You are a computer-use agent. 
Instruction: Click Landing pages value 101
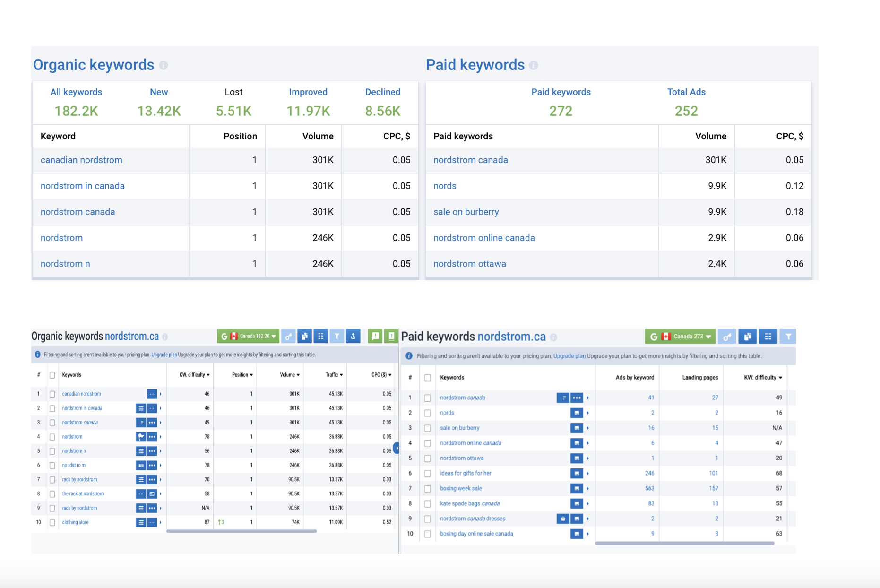click(x=714, y=473)
